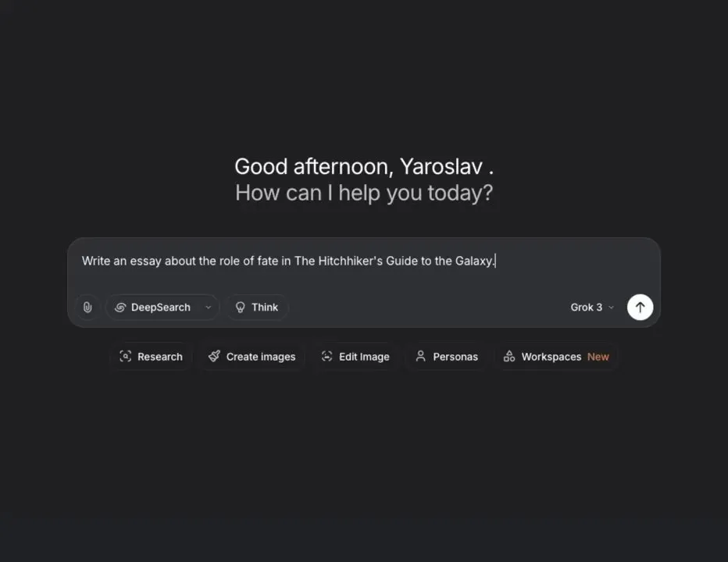Toggle DeepSearch mode on
Screen dimensions: 728x562
pyautogui.click(x=153, y=308)
